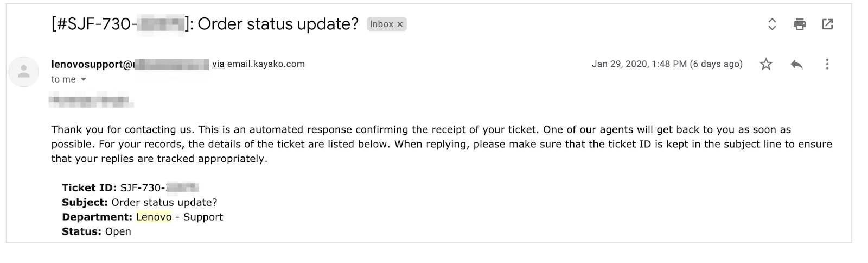Remove the Inbox label with the x
This screenshot has width=868, height=263.
point(400,24)
